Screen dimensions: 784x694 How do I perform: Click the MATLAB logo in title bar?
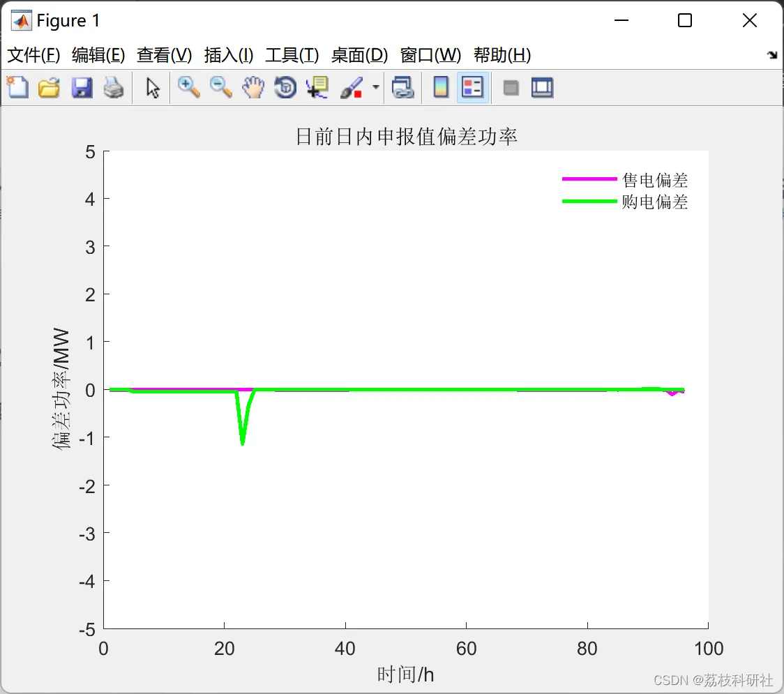(x=21, y=20)
